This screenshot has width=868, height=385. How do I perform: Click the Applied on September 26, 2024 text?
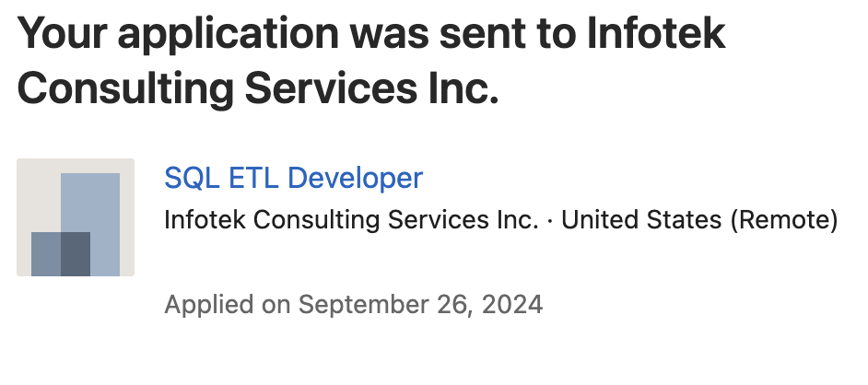tap(354, 305)
